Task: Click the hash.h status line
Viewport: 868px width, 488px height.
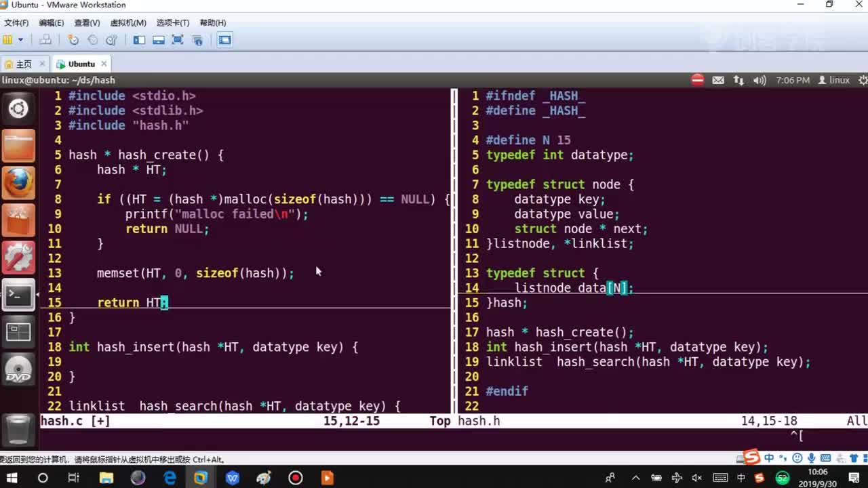Action: [x=663, y=421]
